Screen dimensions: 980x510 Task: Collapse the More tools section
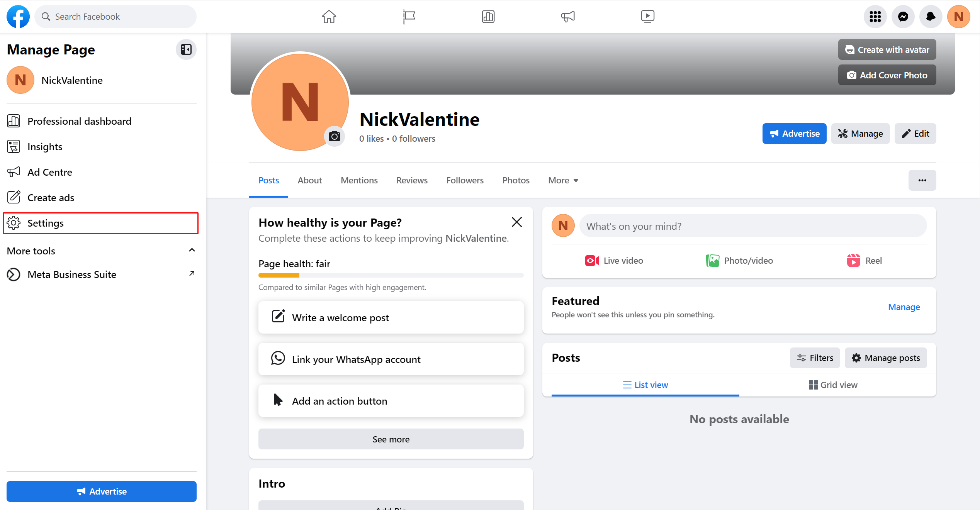(192, 250)
